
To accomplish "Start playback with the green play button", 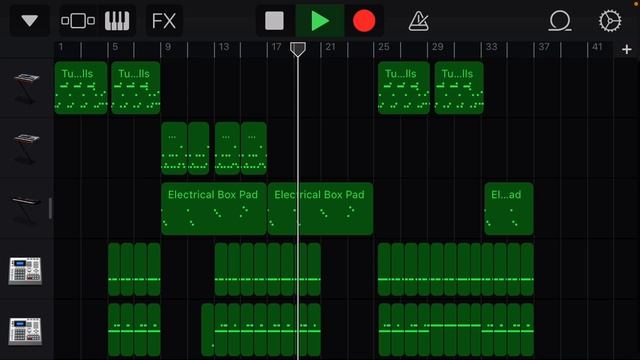I will click(x=320, y=20).
